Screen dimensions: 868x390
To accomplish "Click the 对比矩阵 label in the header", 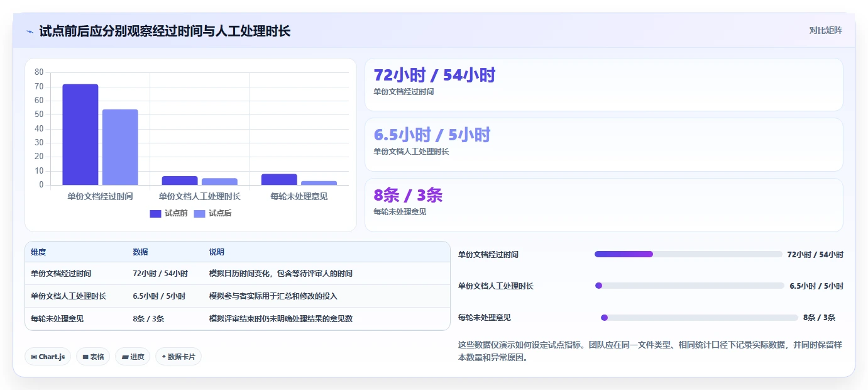I will point(825,30).
